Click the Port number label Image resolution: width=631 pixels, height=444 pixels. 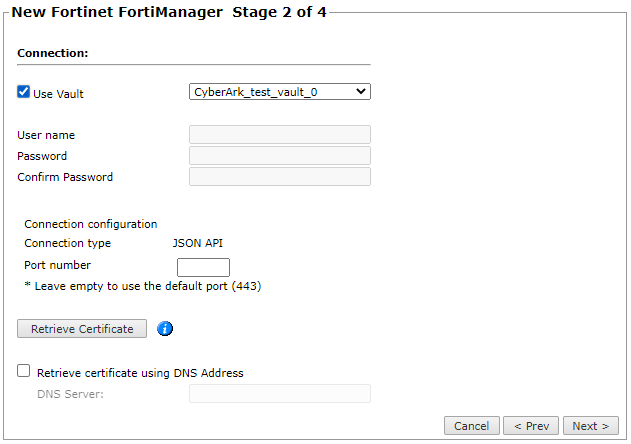tap(57, 265)
